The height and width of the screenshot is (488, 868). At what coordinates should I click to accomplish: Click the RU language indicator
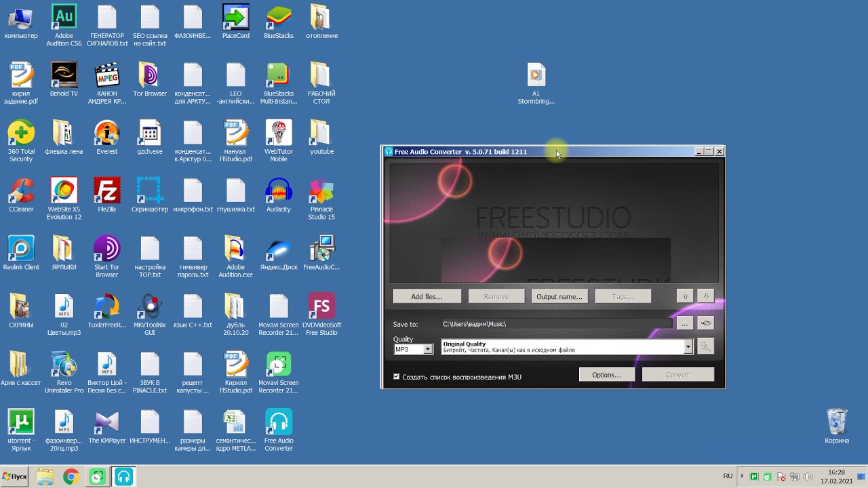pos(728,476)
